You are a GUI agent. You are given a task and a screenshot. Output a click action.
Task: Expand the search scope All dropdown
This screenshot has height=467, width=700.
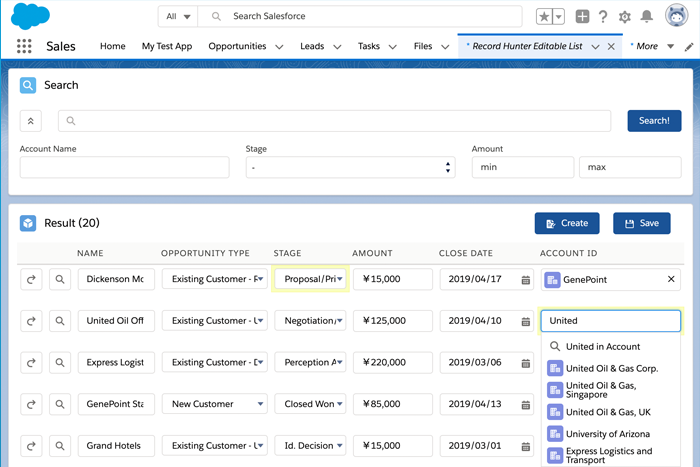tap(177, 17)
